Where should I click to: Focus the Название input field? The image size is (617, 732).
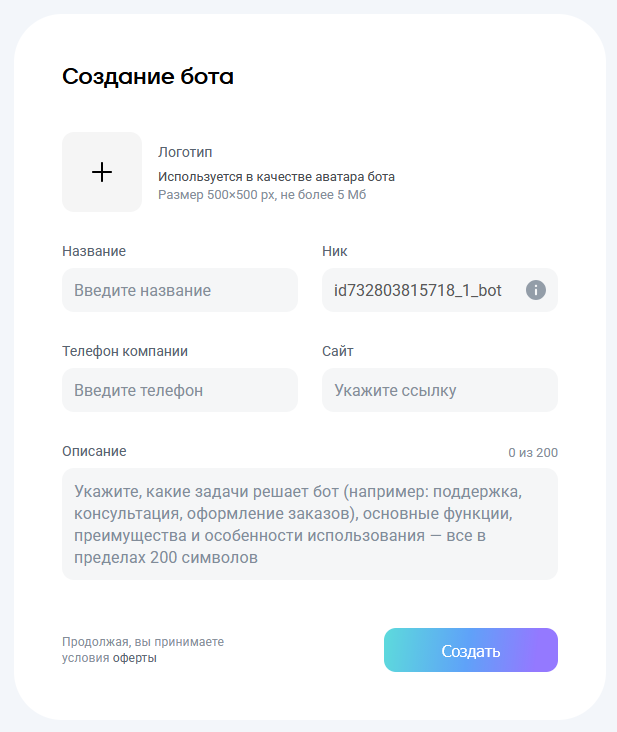click(180, 290)
